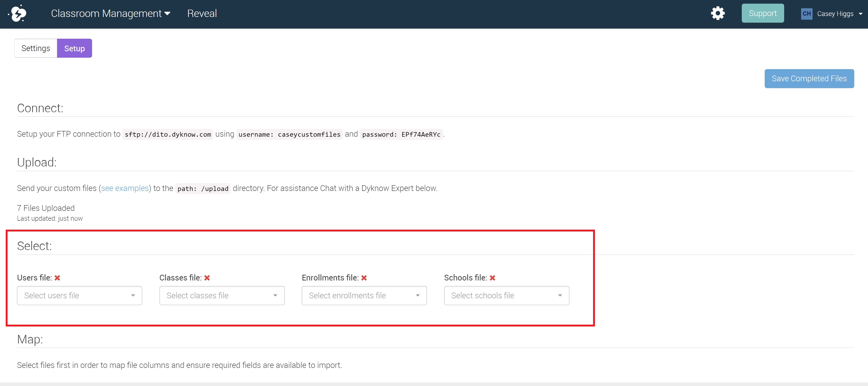Open the Select schools file dropdown
This screenshot has height=386, width=868.
(x=507, y=295)
